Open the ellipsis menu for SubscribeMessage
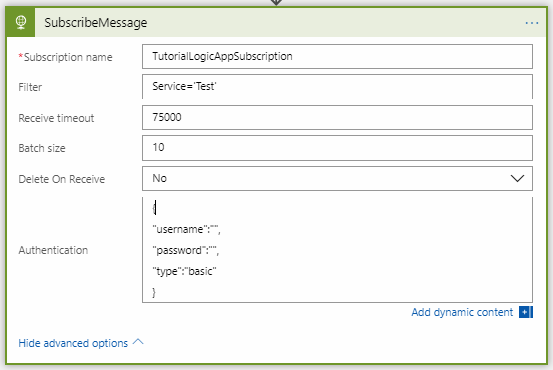Viewport: 553px width, 370px height. point(531,23)
